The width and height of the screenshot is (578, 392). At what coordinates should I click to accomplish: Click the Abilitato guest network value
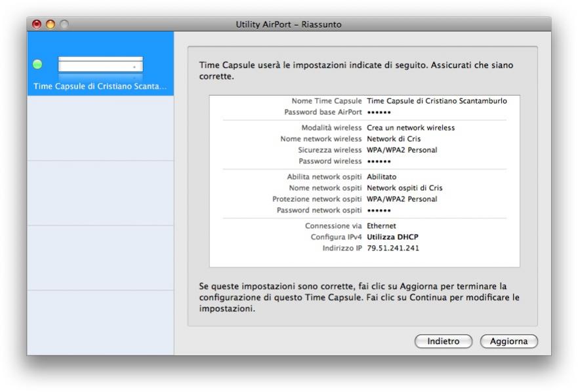pos(382,177)
